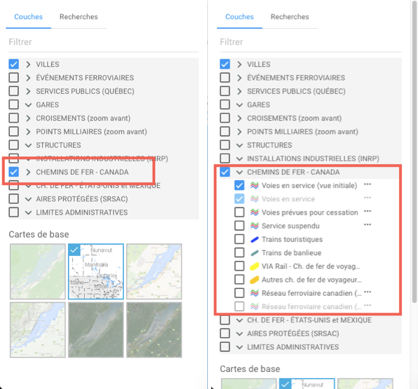Select the satellite imagery basemap thumbnail

[x=96, y=330]
